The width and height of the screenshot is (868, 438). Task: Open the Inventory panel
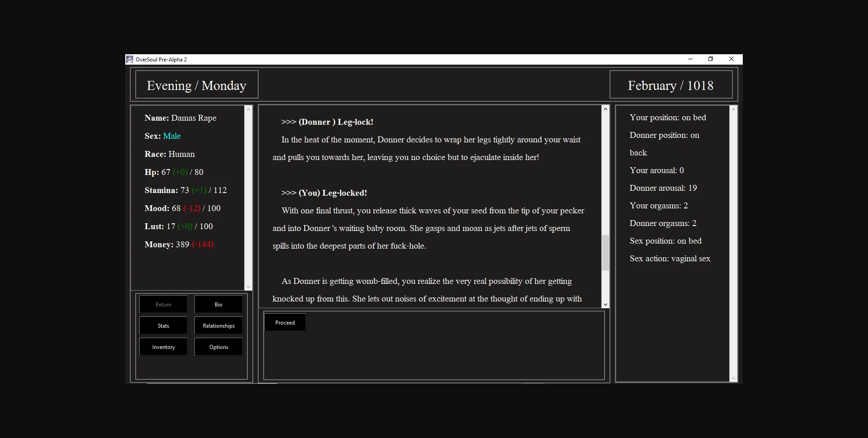[163, 347]
